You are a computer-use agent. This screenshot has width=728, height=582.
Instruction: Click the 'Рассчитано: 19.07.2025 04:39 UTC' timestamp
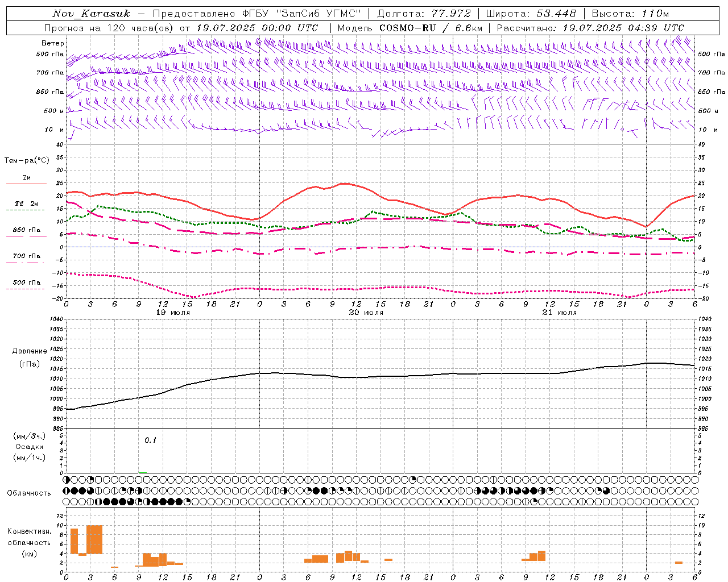click(590, 28)
